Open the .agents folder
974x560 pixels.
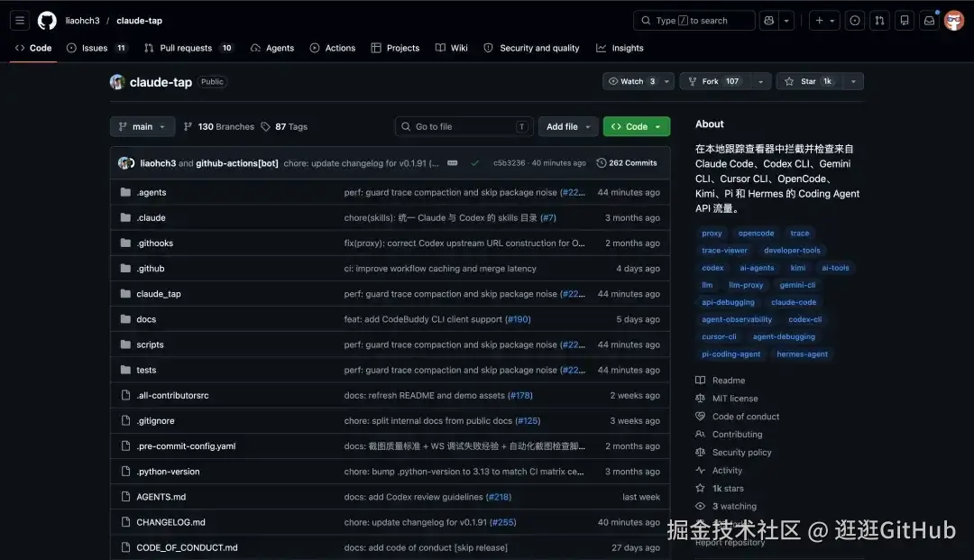152,192
